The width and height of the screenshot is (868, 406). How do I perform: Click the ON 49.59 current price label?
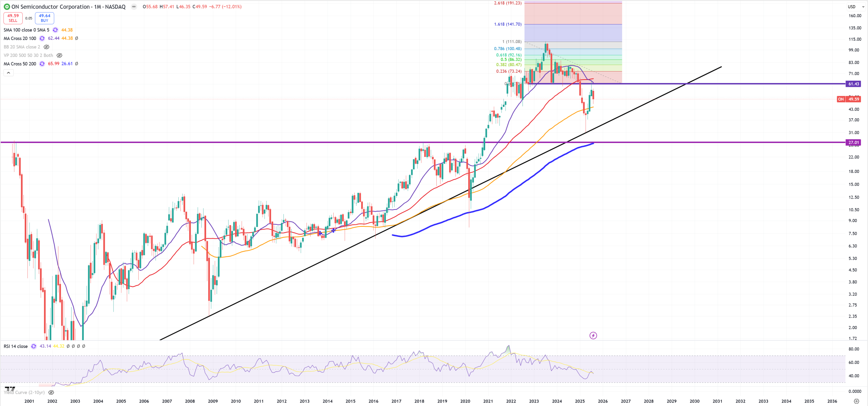coord(849,99)
